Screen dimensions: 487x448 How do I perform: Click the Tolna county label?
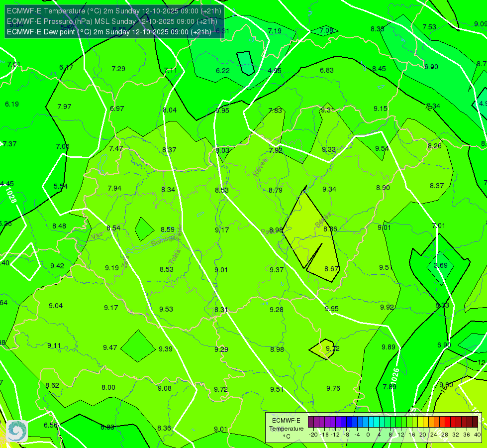tap(175, 256)
